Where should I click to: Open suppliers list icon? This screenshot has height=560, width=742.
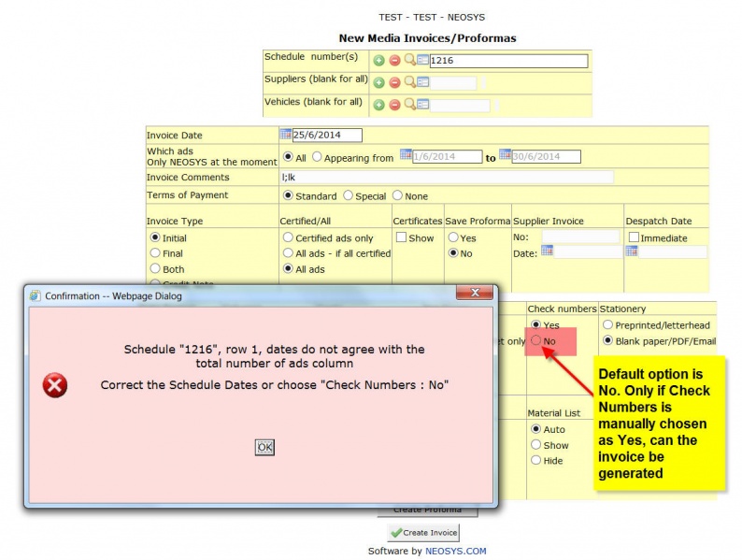(422, 82)
